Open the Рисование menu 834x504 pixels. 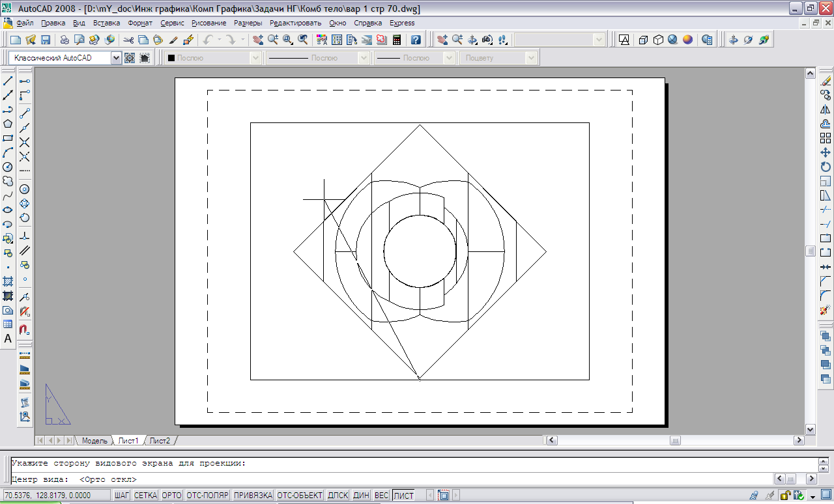208,23
